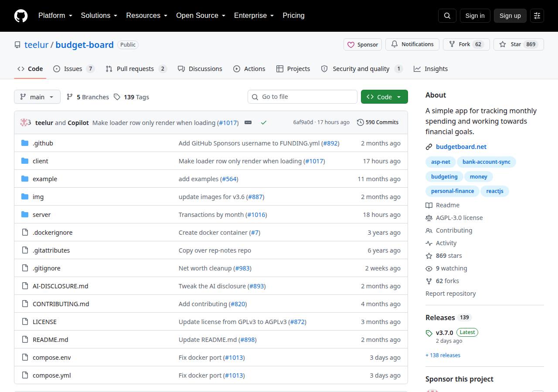Click the GitHub logo icon
This screenshot has height=392, width=558.
21,16
